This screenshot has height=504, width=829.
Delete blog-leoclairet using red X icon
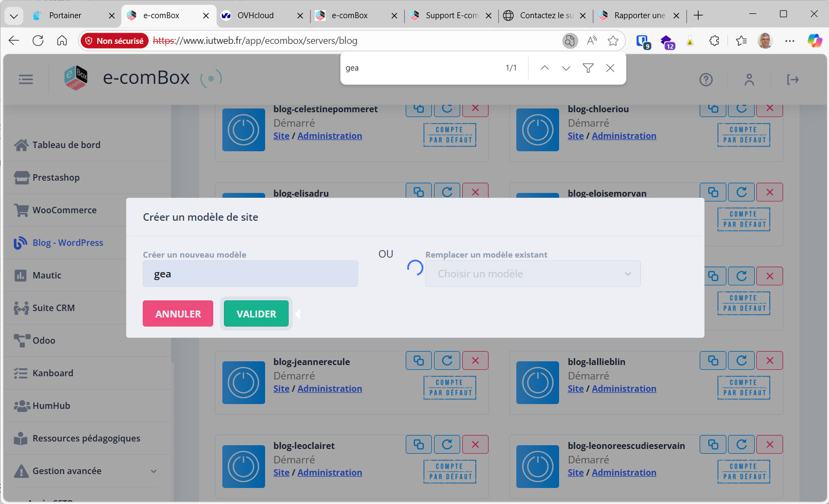[x=475, y=445]
